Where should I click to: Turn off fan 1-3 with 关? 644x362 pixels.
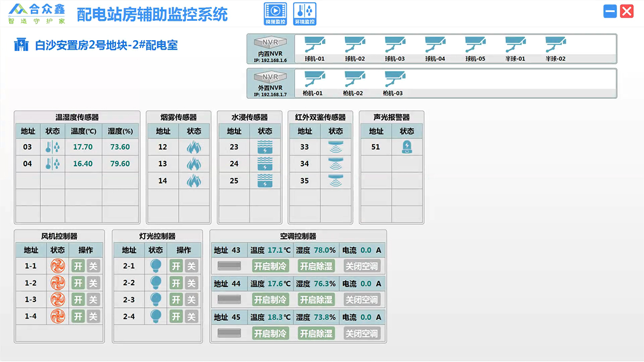click(93, 300)
